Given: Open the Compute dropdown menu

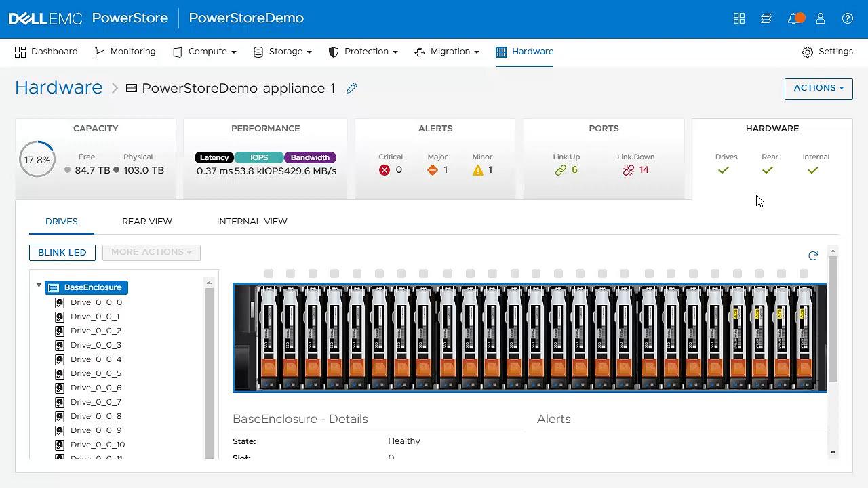Looking at the screenshot, I should (x=204, y=52).
